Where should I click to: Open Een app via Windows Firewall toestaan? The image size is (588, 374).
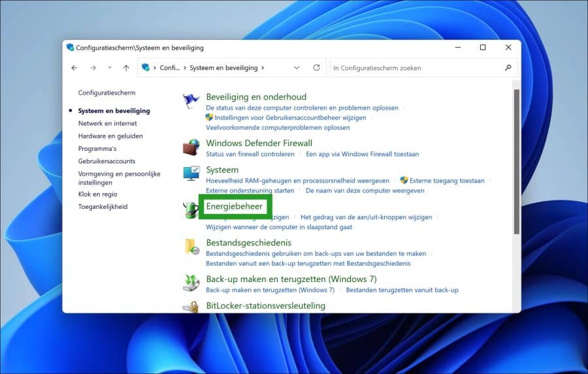pyautogui.click(x=362, y=154)
